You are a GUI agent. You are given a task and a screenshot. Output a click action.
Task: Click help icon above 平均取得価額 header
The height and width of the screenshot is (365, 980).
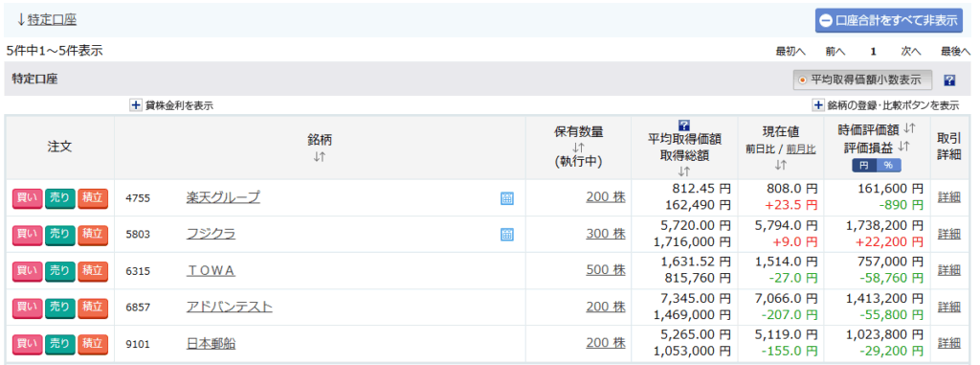coord(684,125)
